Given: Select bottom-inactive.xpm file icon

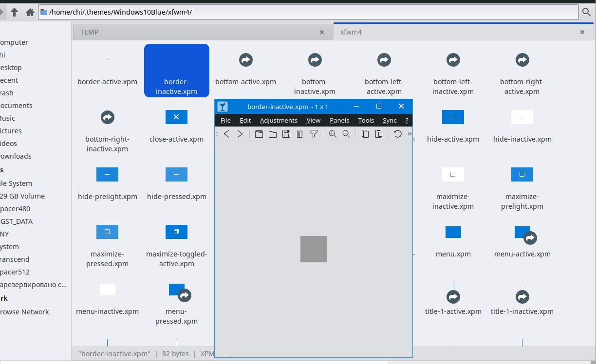Looking at the screenshot, I should click(315, 60).
